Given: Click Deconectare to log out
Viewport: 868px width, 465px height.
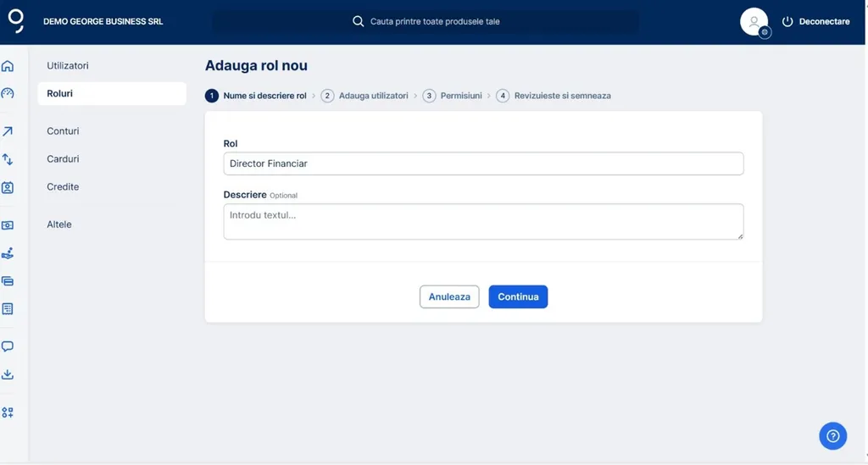Looking at the screenshot, I should click(x=815, y=22).
